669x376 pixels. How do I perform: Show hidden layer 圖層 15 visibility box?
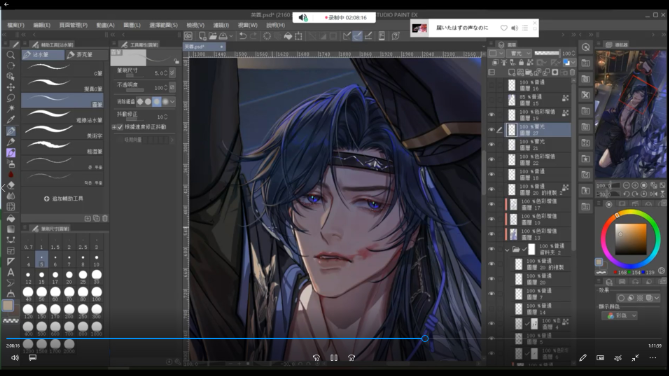point(492,100)
